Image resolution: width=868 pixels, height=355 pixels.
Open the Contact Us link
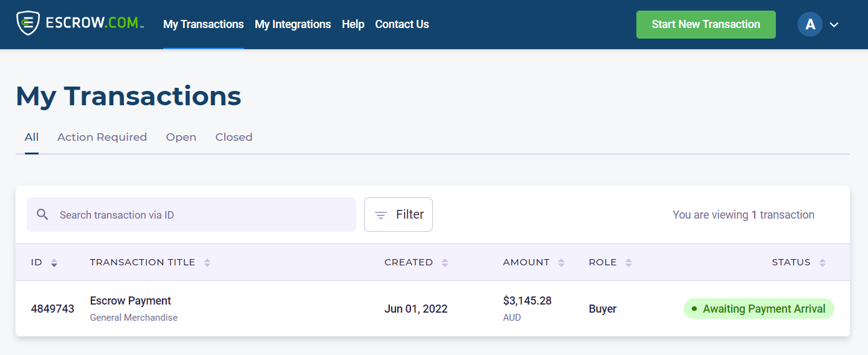402,24
